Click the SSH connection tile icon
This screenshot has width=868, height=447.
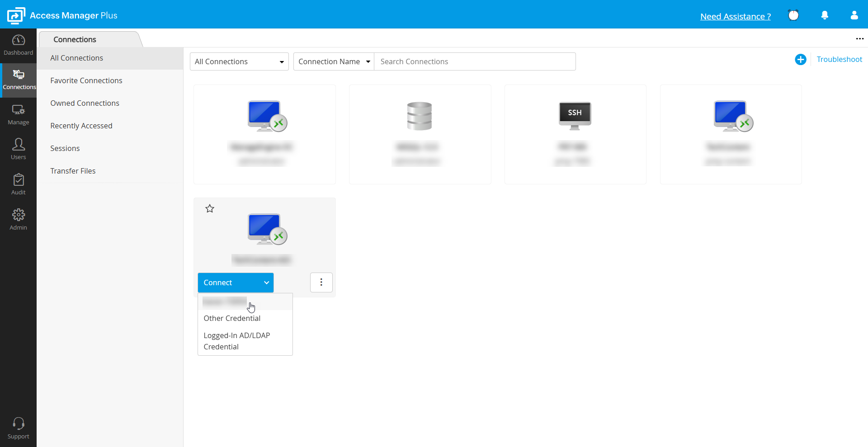pos(575,116)
